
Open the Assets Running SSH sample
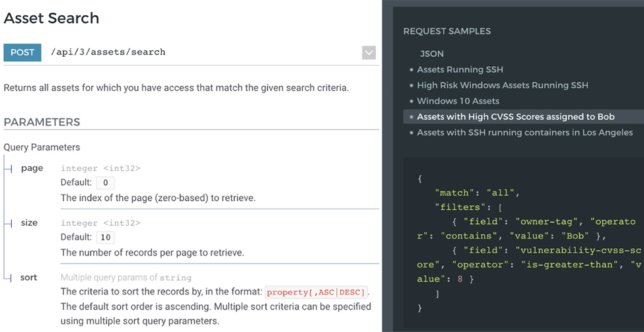click(x=460, y=69)
